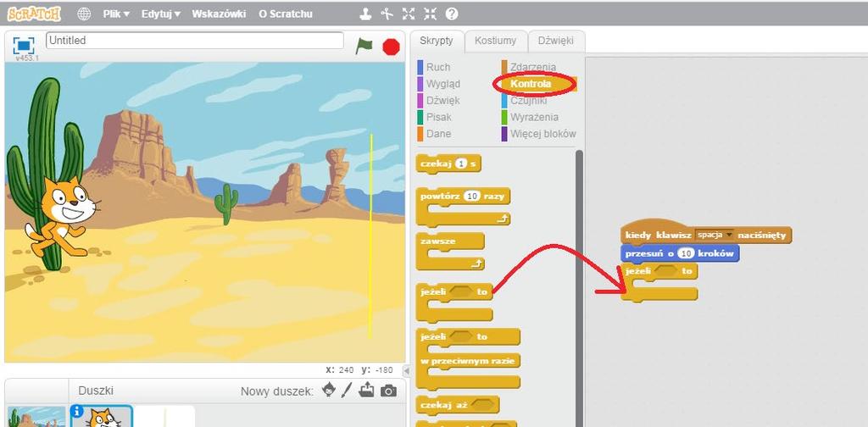Select the Wygląd block category
The width and height of the screenshot is (868, 427).
pos(442,84)
